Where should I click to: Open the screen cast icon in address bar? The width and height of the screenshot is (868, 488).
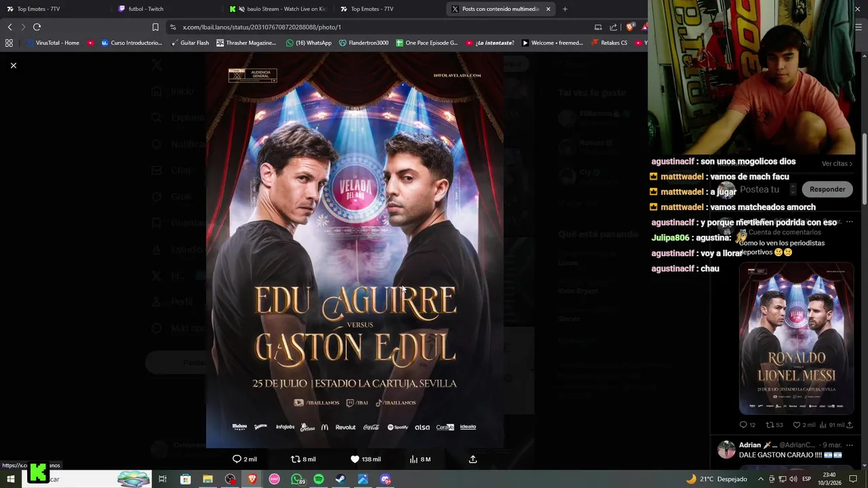pyautogui.click(x=597, y=27)
